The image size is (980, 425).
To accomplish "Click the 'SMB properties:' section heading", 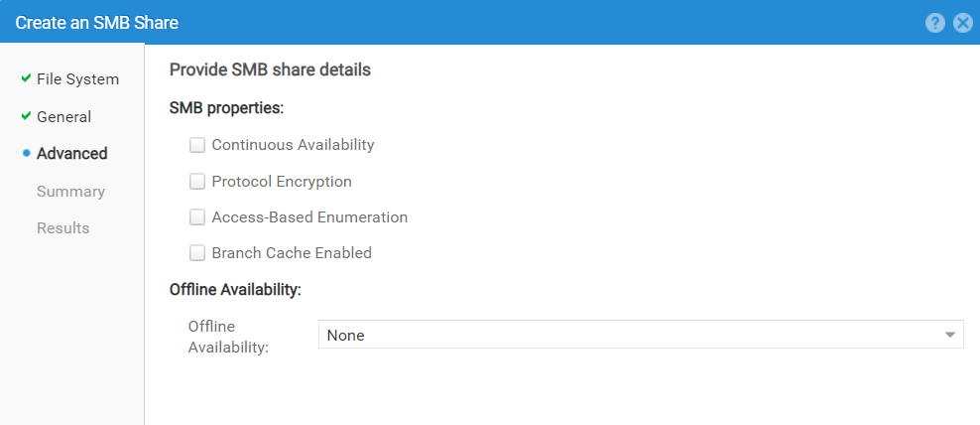I will [226, 107].
